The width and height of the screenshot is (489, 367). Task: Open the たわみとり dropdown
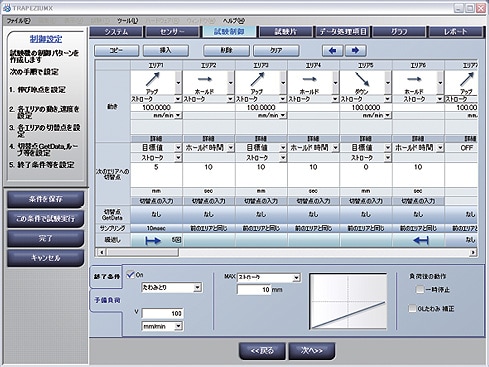coord(198,287)
